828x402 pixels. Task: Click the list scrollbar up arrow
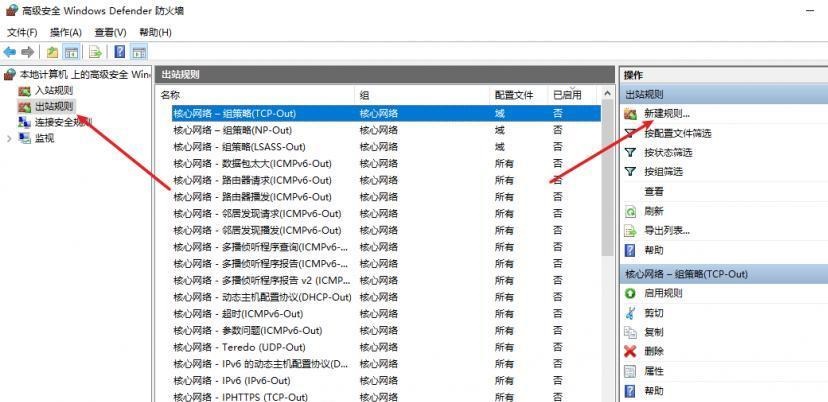[x=607, y=94]
